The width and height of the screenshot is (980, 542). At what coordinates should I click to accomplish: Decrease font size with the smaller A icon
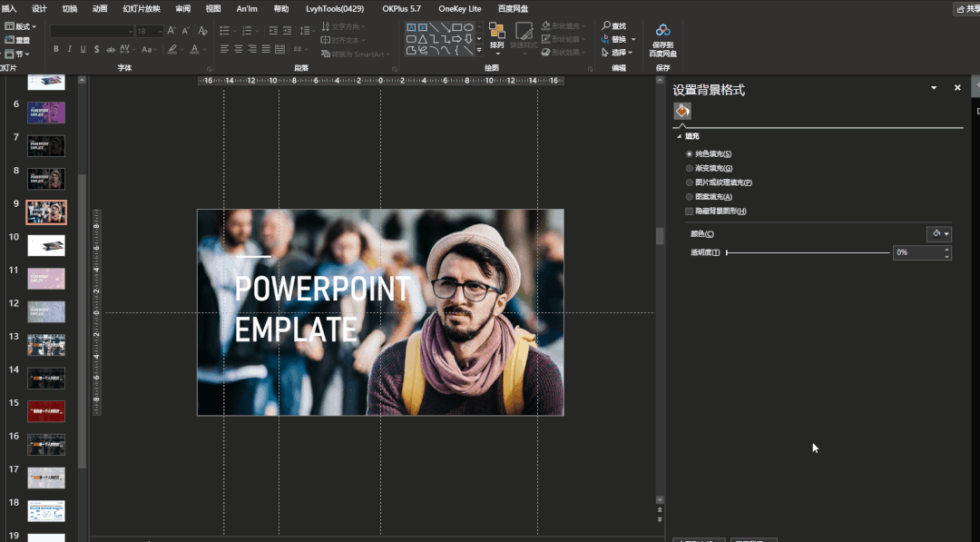(186, 31)
